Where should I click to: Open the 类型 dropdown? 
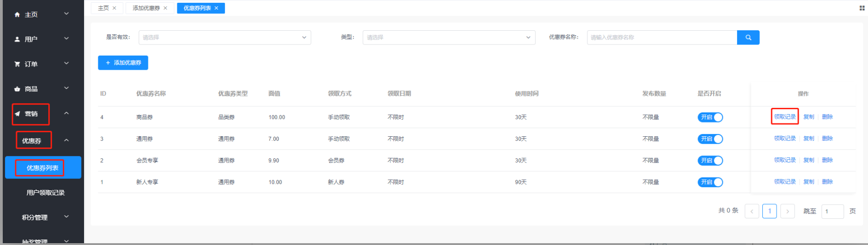(x=449, y=38)
